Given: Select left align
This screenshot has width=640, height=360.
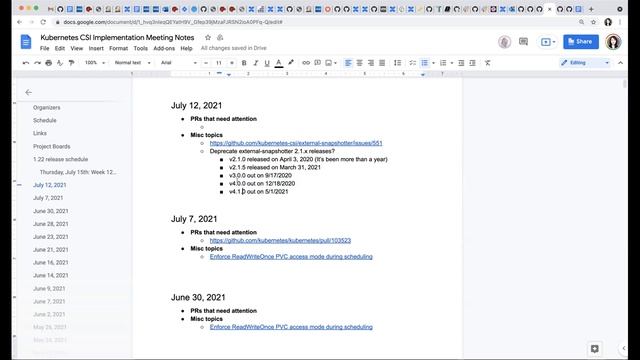Looking at the screenshot, I should click(x=348, y=63).
